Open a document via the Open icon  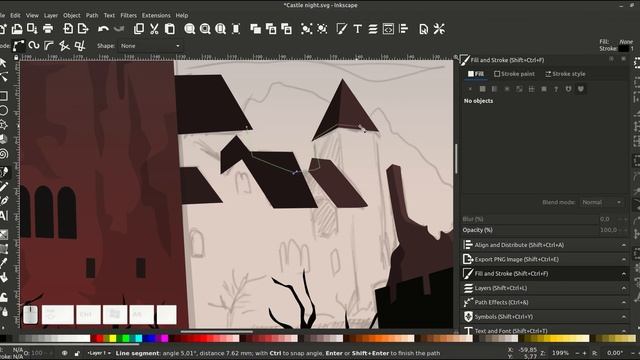(x=17, y=29)
